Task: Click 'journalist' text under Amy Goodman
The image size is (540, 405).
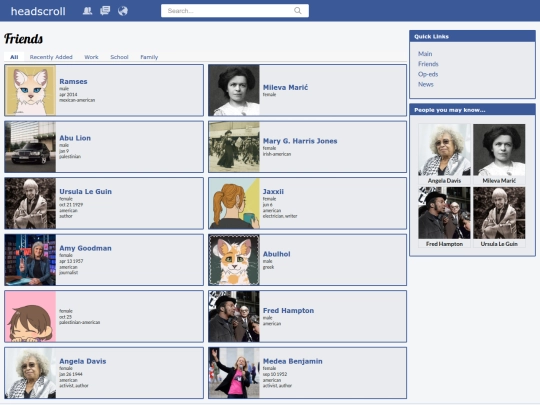Action: coord(69,272)
